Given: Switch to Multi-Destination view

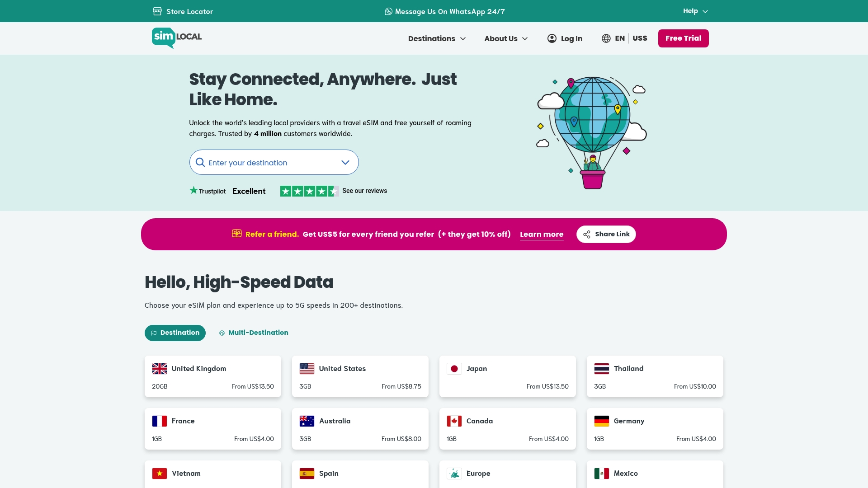Looking at the screenshot, I should coord(253,333).
